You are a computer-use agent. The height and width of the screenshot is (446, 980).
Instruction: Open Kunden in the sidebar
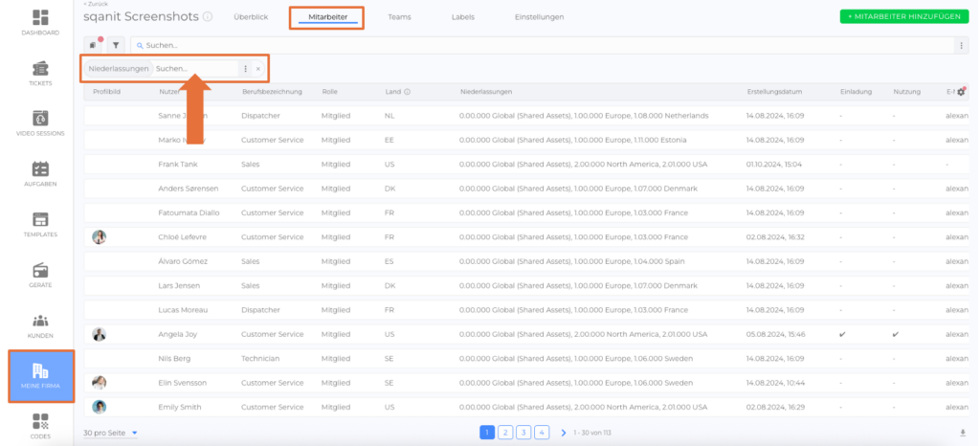40,325
